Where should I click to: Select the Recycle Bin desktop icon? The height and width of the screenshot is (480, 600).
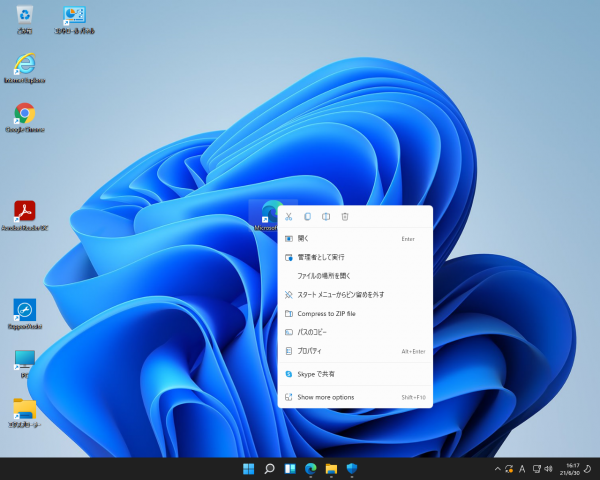tap(25, 20)
